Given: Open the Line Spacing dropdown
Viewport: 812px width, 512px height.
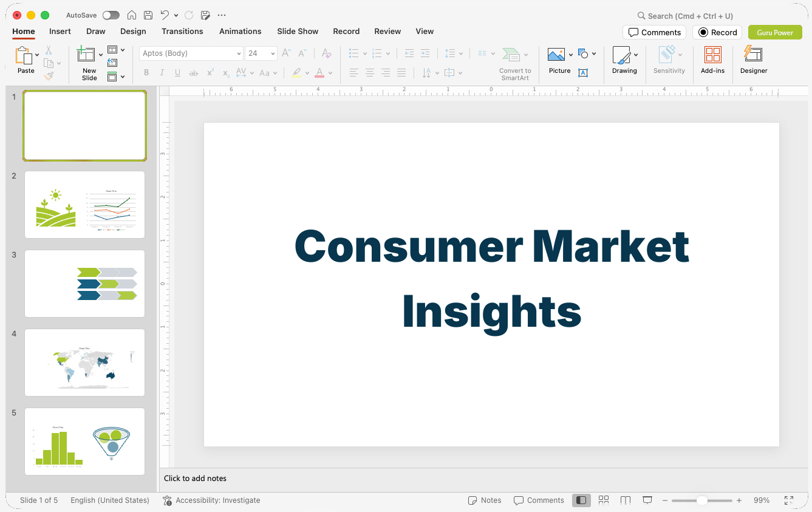Looking at the screenshot, I should 454,53.
